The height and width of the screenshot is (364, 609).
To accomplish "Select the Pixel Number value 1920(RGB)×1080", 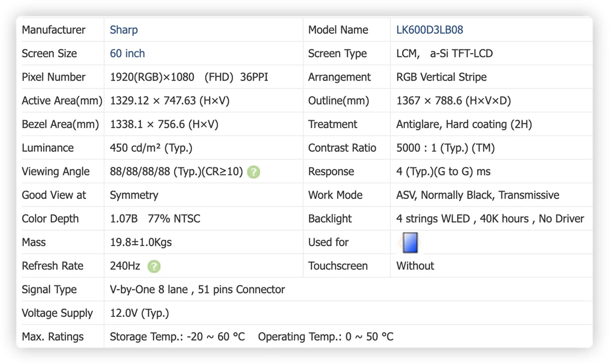I will [x=152, y=77].
